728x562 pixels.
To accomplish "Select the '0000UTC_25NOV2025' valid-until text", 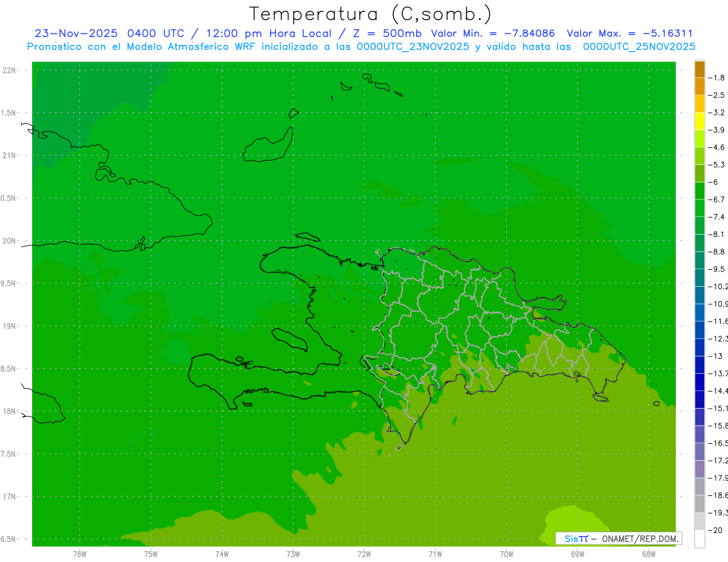I will [x=639, y=47].
